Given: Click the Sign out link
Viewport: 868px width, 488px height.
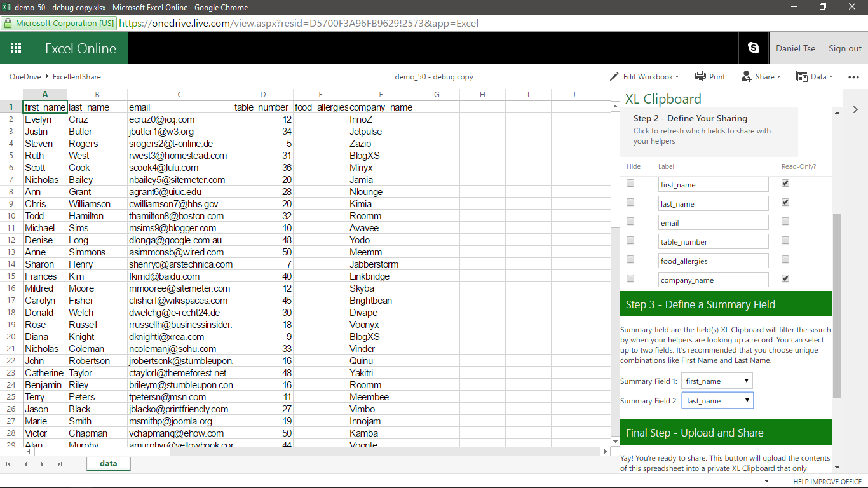Looking at the screenshot, I should [x=845, y=48].
